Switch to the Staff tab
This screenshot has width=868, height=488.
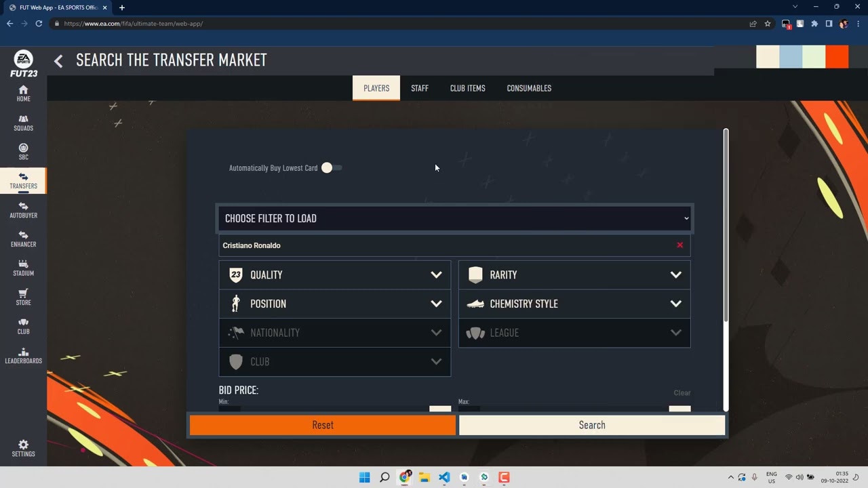[420, 88]
